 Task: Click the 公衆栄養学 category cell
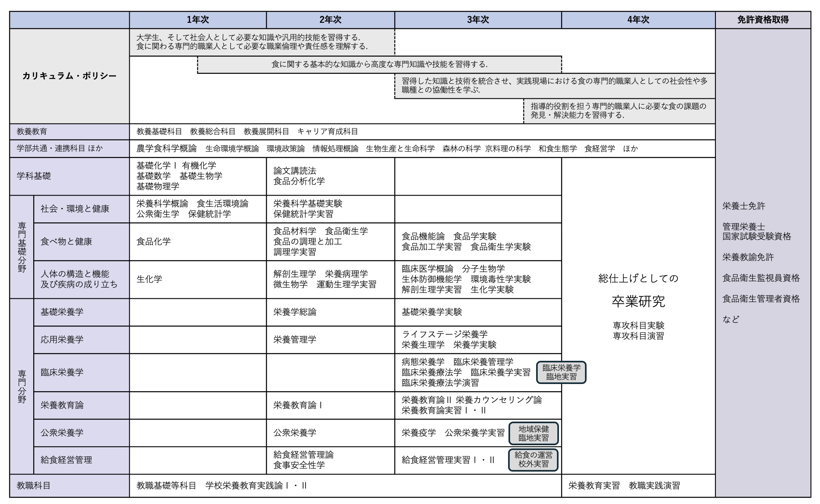(81, 433)
